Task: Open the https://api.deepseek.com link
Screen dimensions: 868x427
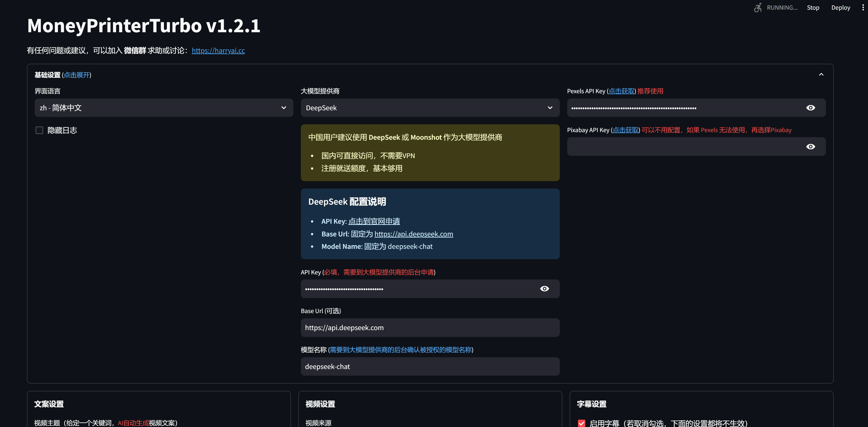Action: coord(414,234)
